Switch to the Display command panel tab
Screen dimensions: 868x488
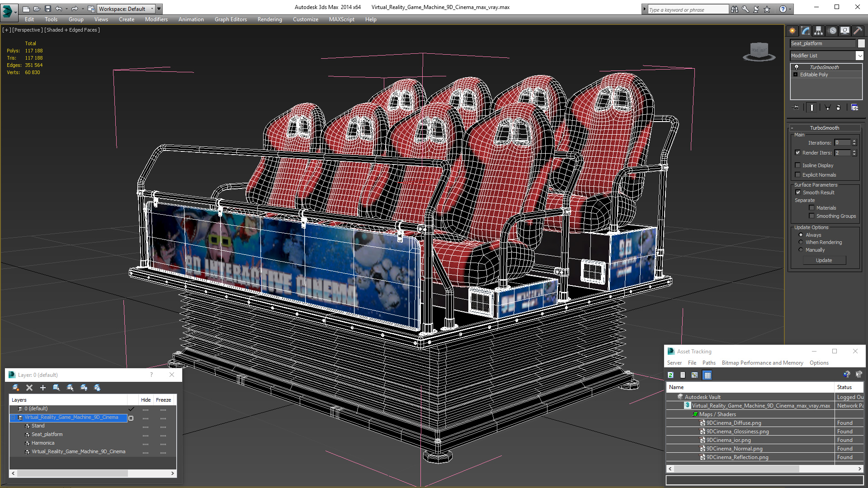pos(844,31)
